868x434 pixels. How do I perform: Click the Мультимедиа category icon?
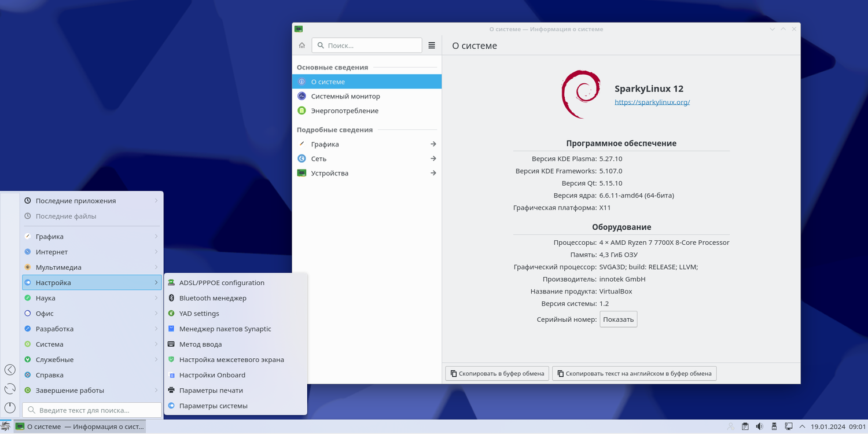(x=28, y=267)
